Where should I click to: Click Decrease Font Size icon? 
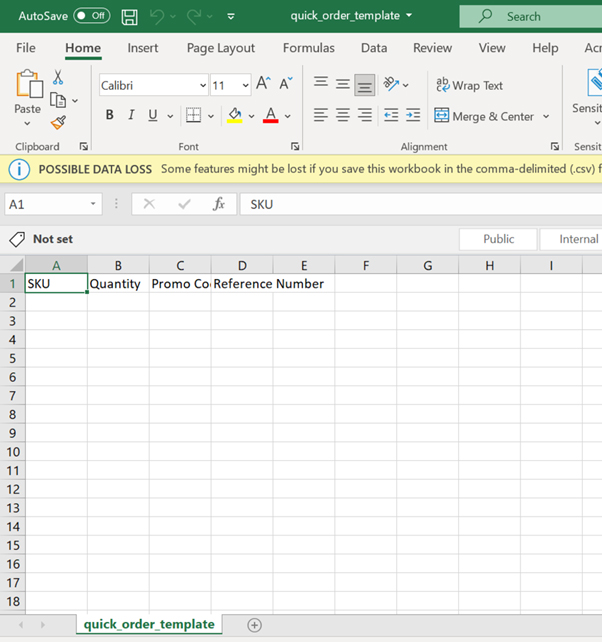286,83
